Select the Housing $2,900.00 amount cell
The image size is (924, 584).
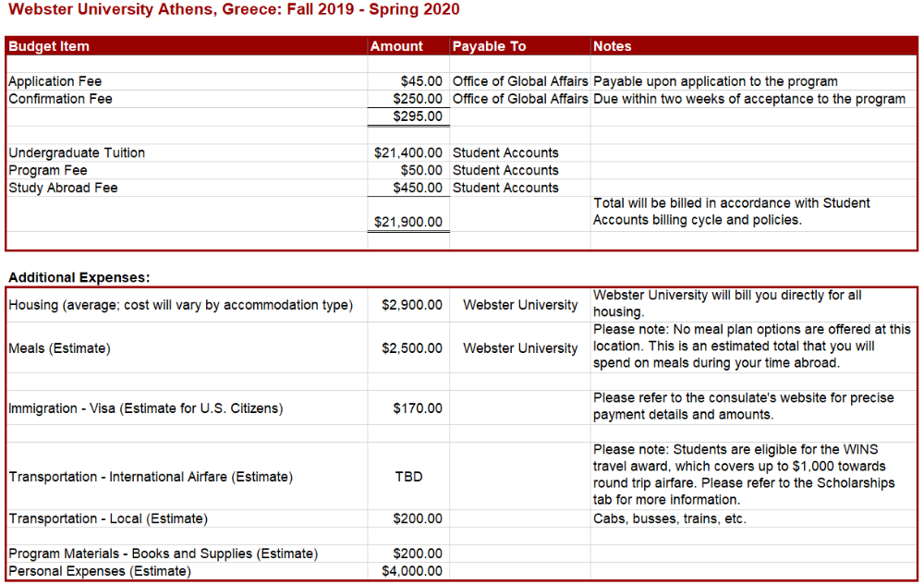coord(412,305)
